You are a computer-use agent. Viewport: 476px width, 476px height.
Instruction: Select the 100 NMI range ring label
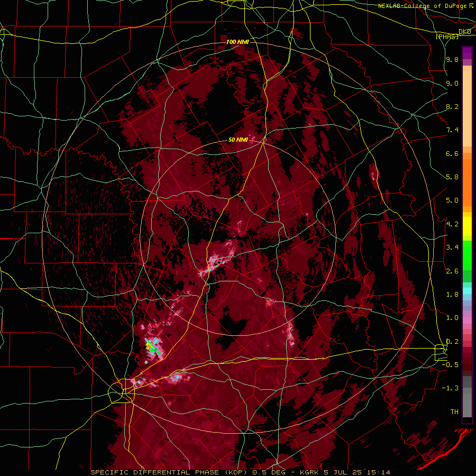237,42
